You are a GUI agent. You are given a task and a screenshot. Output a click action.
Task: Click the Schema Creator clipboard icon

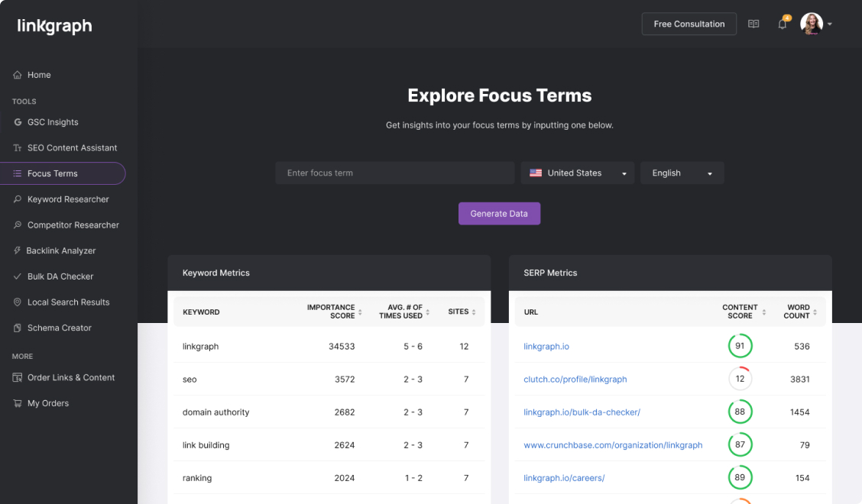click(17, 328)
